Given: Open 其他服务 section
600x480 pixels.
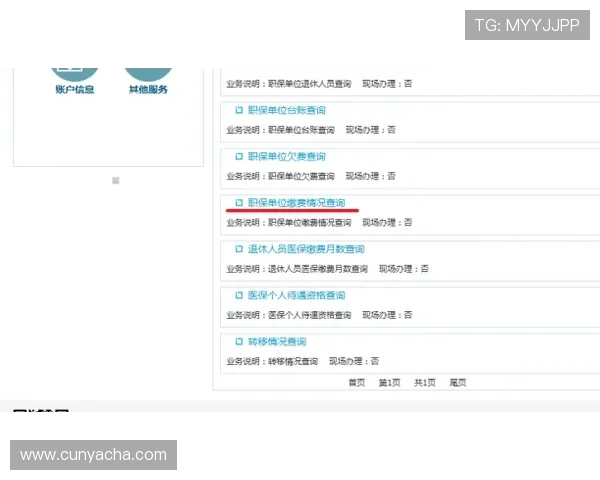Looking at the screenshot, I should click(x=148, y=81).
